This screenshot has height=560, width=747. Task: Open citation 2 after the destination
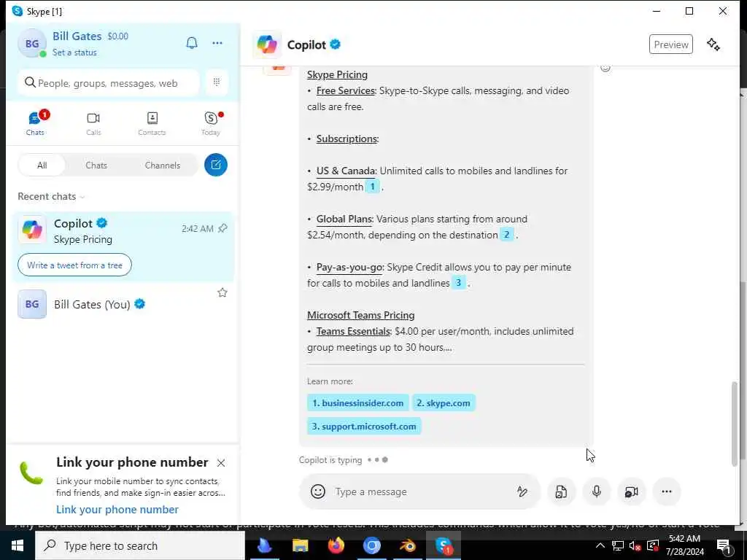pyautogui.click(x=506, y=235)
